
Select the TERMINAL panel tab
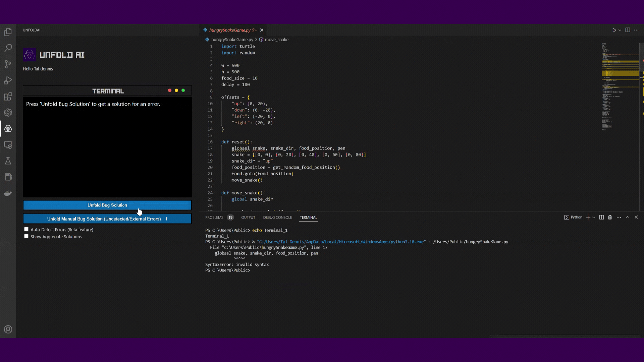click(308, 218)
